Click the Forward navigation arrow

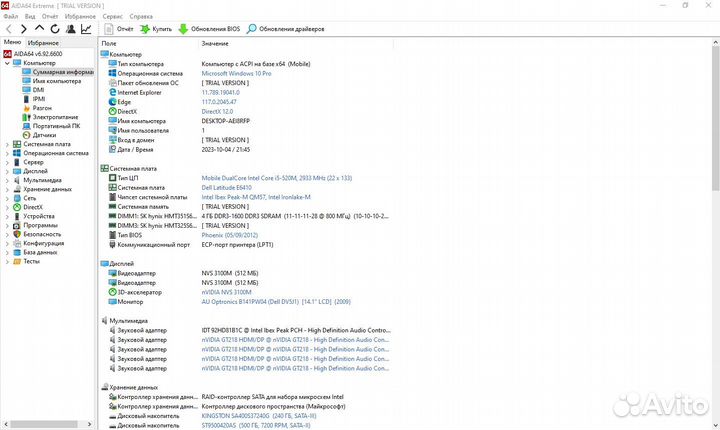(x=24, y=29)
